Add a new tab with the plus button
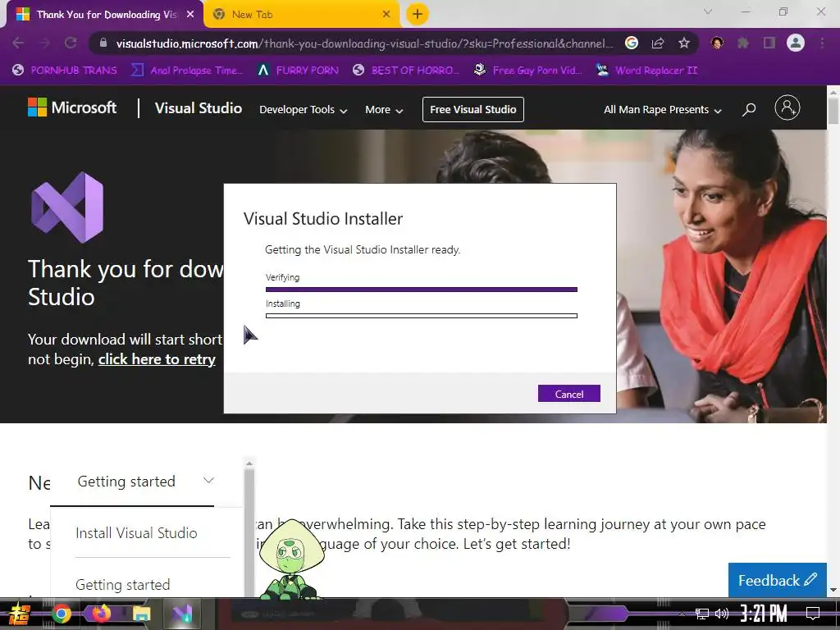 click(418, 14)
